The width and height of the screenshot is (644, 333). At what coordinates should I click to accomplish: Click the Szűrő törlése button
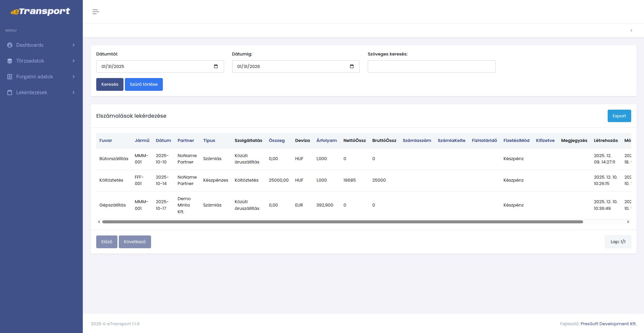(x=144, y=84)
